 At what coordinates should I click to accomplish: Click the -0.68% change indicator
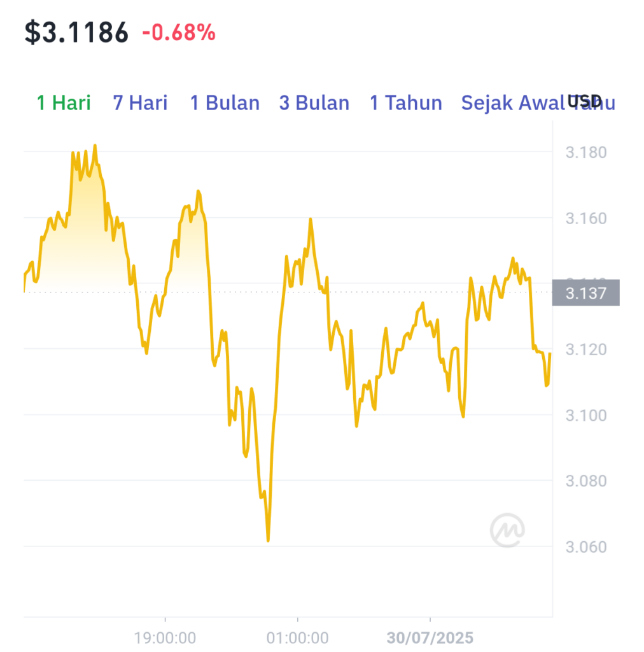(x=179, y=32)
